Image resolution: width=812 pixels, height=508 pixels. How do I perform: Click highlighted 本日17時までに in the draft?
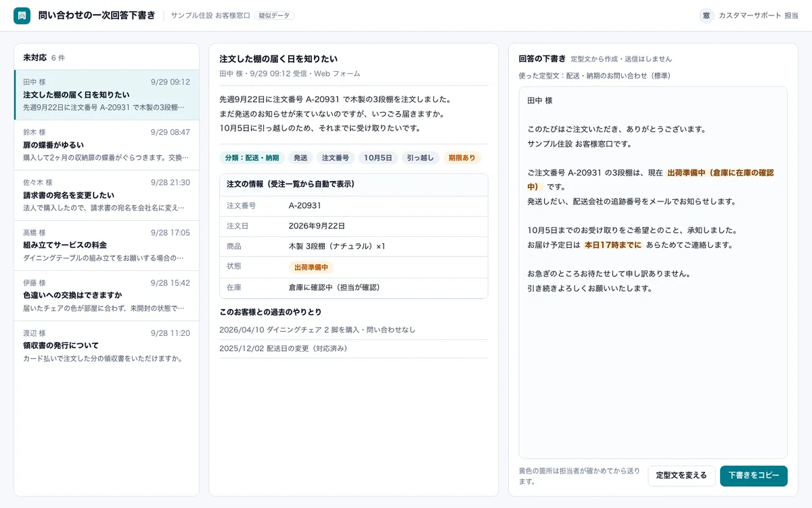[x=613, y=245]
